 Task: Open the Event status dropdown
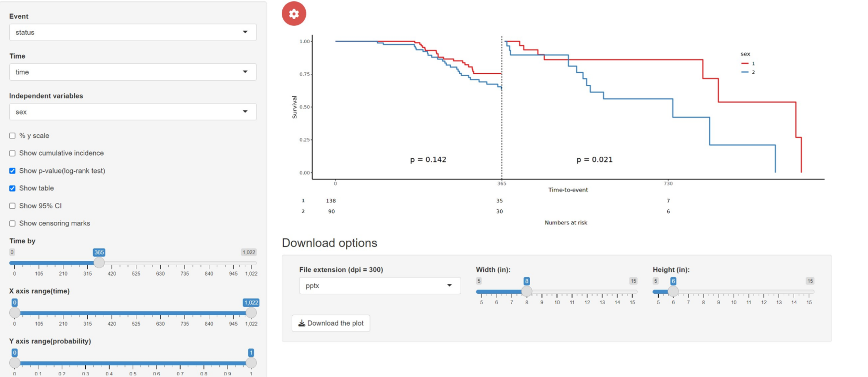click(133, 32)
